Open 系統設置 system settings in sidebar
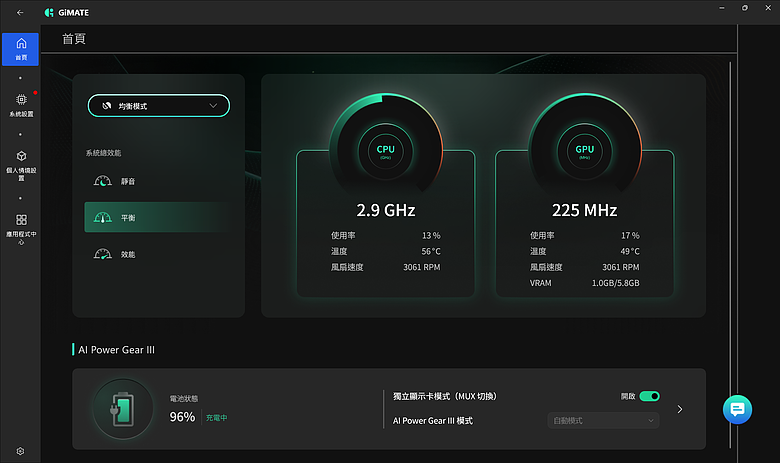The height and width of the screenshot is (463, 780). coord(21,105)
